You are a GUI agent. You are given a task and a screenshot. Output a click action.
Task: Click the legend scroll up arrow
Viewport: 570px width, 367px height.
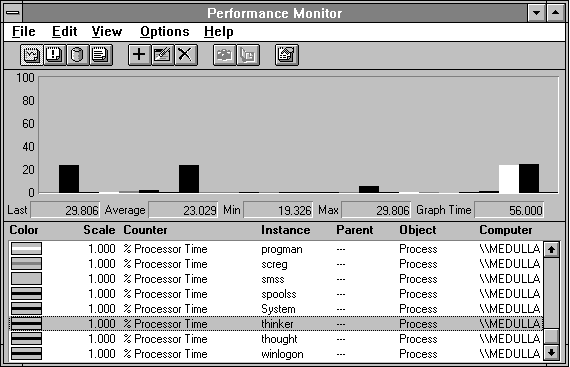(x=551, y=249)
